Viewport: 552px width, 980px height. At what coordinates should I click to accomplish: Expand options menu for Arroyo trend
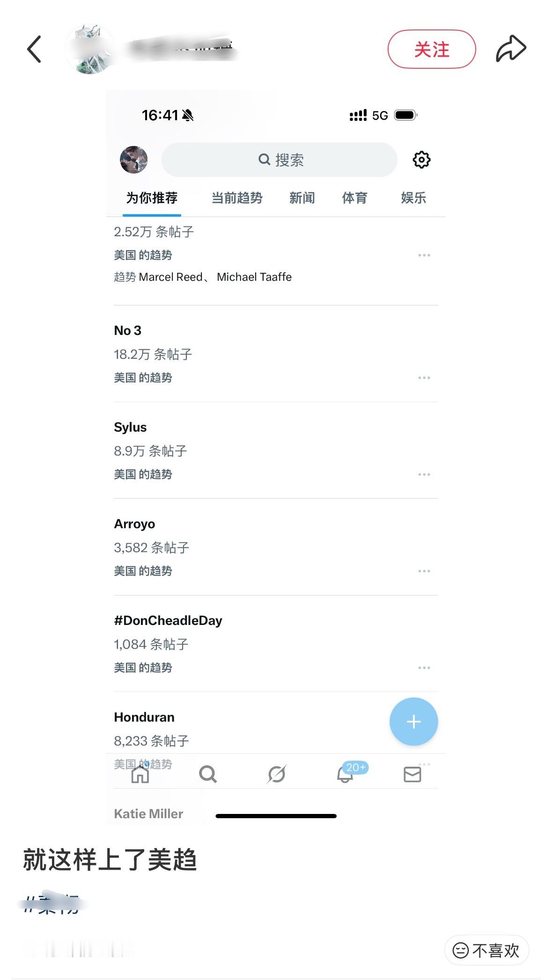[424, 571]
